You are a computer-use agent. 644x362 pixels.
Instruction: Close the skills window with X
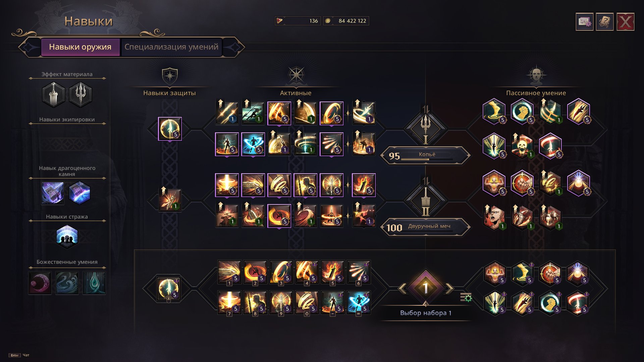point(626,22)
